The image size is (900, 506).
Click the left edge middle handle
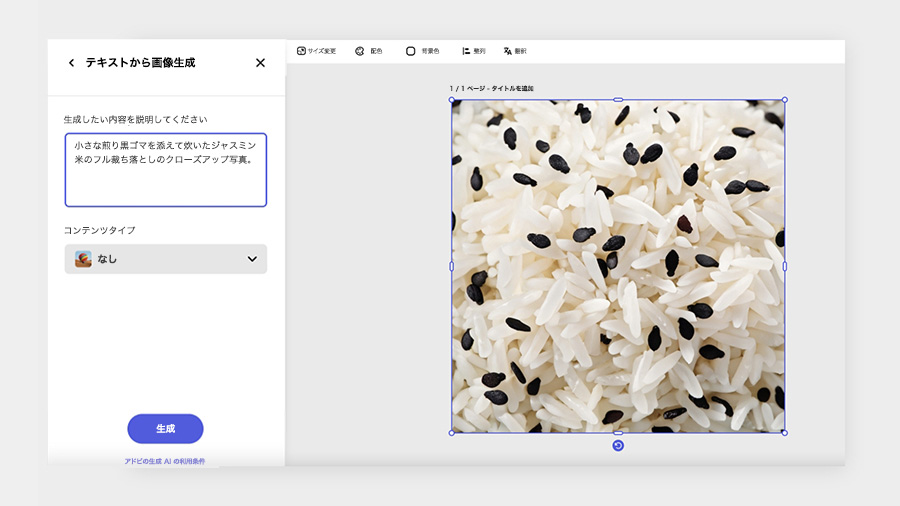point(452,266)
